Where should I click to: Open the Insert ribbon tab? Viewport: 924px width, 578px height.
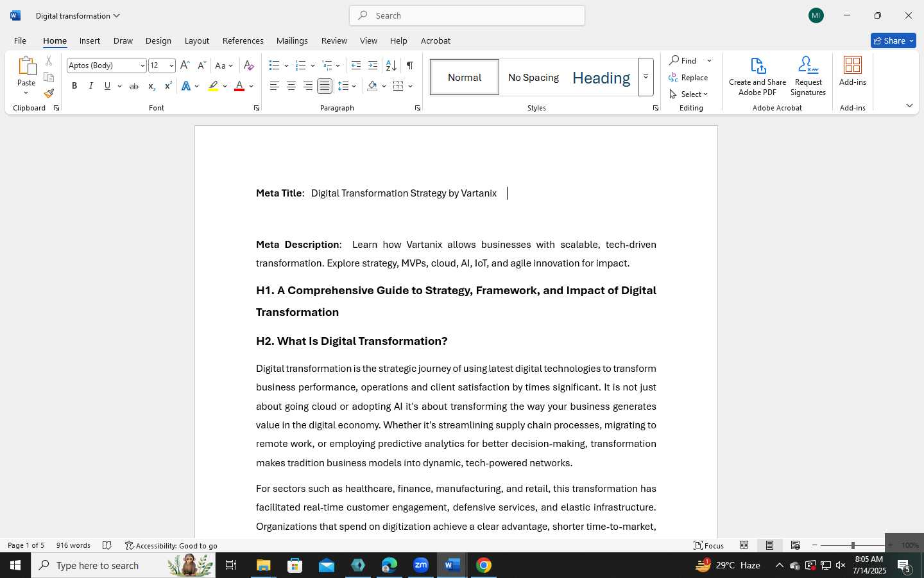[90, 40]
